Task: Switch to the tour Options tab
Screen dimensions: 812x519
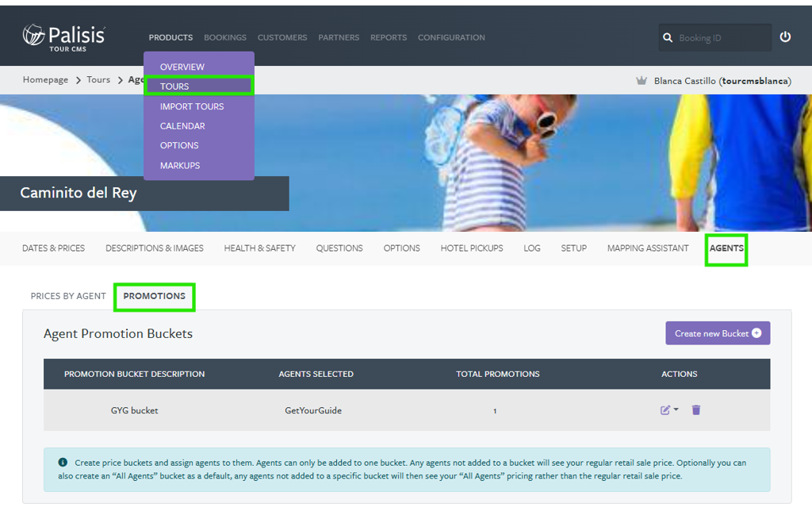Action: click(401, 248)
